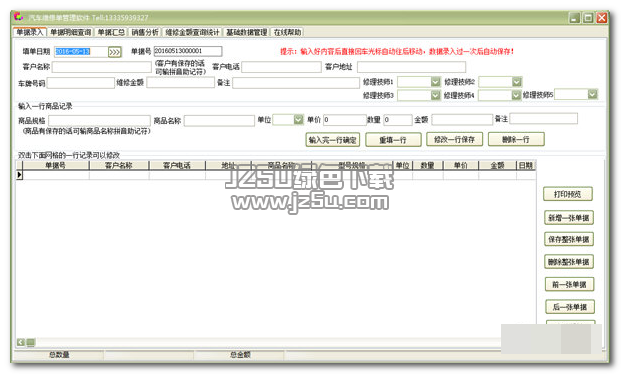Click the 单位 column header in the grid
This screenshot has height=374, width=621.
(x=402, y=166)
